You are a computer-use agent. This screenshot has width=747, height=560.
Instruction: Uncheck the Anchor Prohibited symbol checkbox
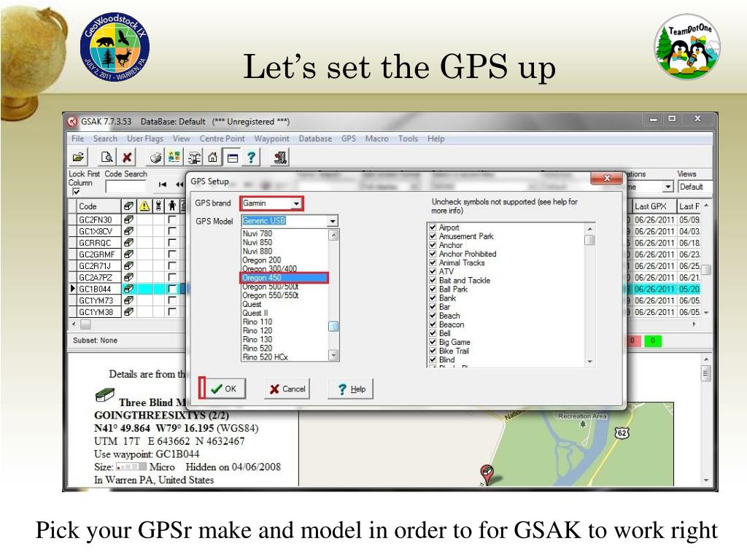[433, 254]
